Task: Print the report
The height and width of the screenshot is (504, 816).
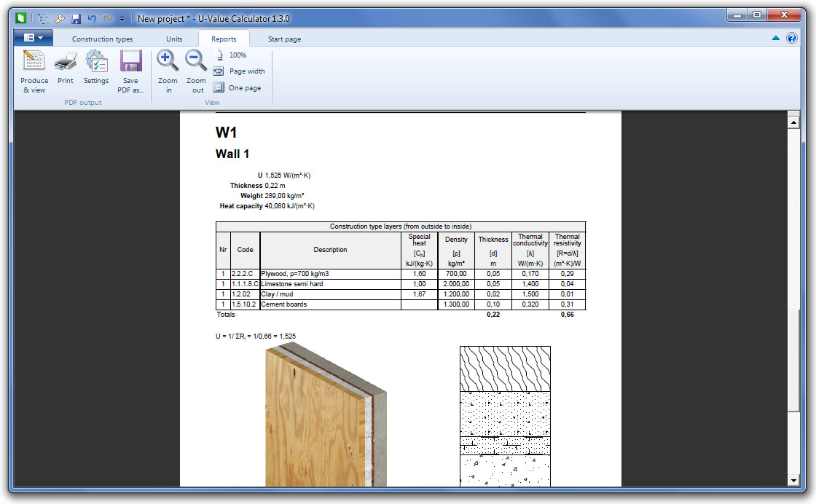Action: coord(66,70)
